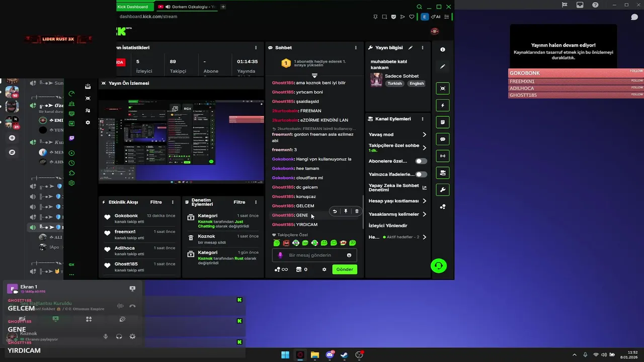Open Etkinlik Akışı three-dot menu
This screenshot has width=644, height=362.
173,202
